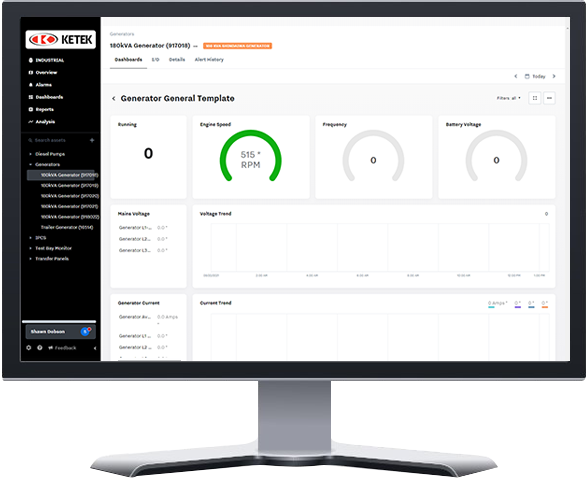Click the Engine Speed RPM gauge
The image size is (588, 479).
point(250,157)
